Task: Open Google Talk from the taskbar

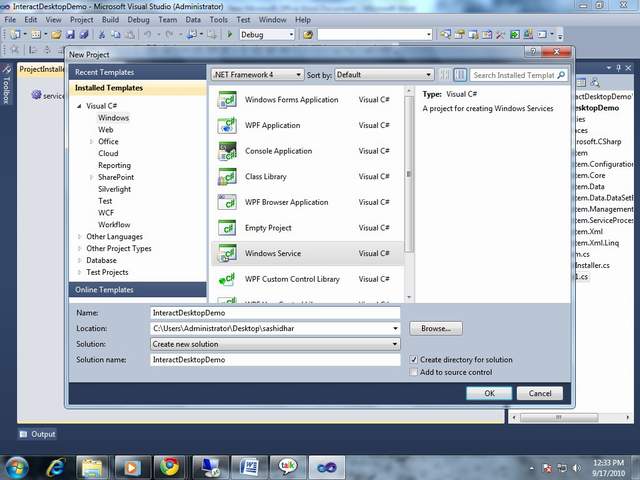Action: pyautogui.click(x=287, y=467)
